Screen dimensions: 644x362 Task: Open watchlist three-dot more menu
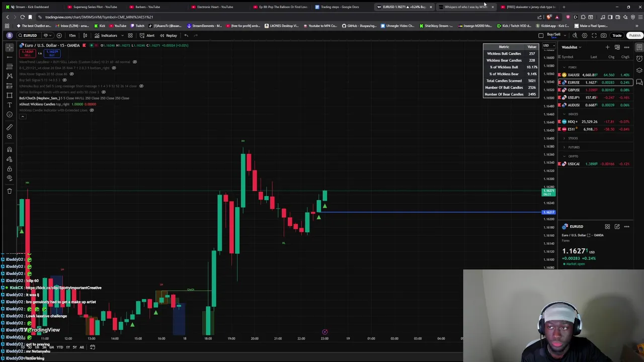[x=626, y=47]
